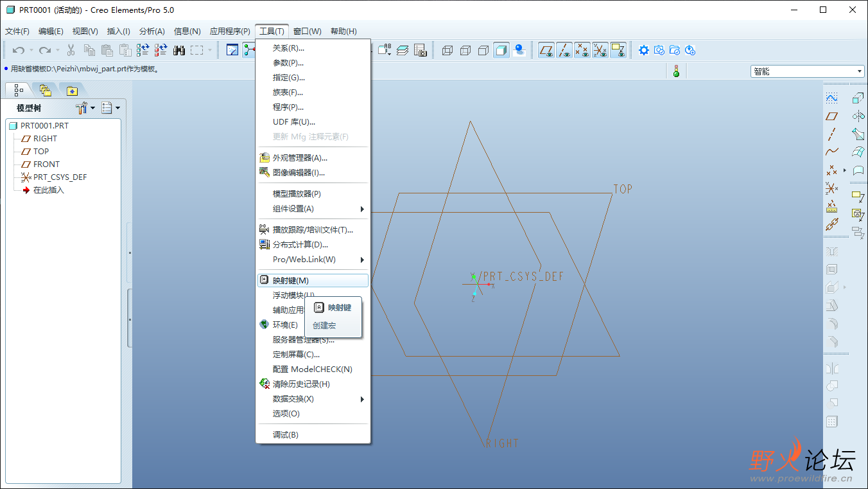Viewport: 868px width, 489px height.
Task: Click the layers stack icon
Action: tap(403, 50)
